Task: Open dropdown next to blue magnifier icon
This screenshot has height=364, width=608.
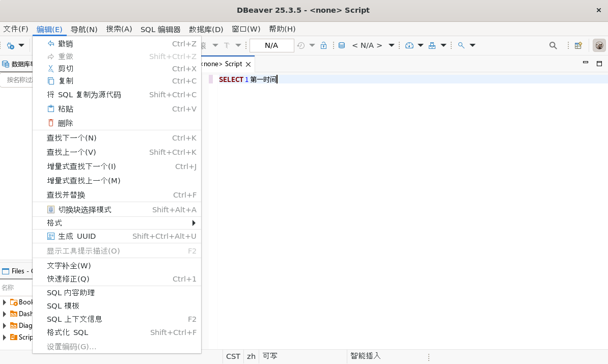Action: click(473, 45)
